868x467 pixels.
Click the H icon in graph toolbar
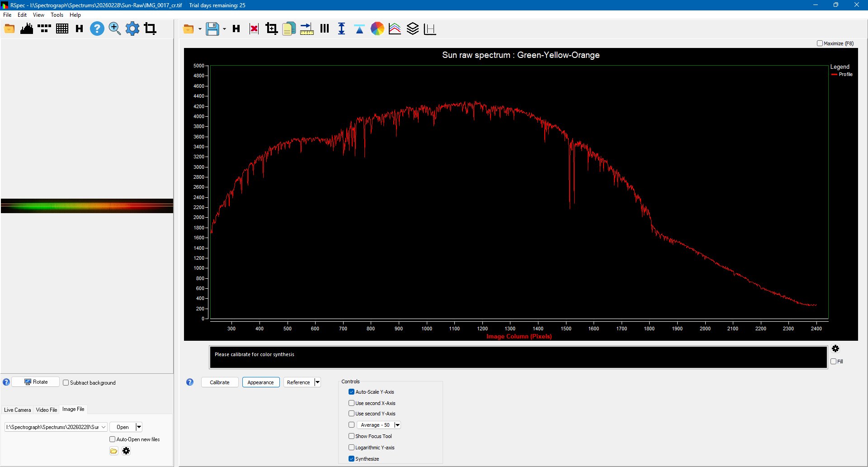(x=236, y=29)
